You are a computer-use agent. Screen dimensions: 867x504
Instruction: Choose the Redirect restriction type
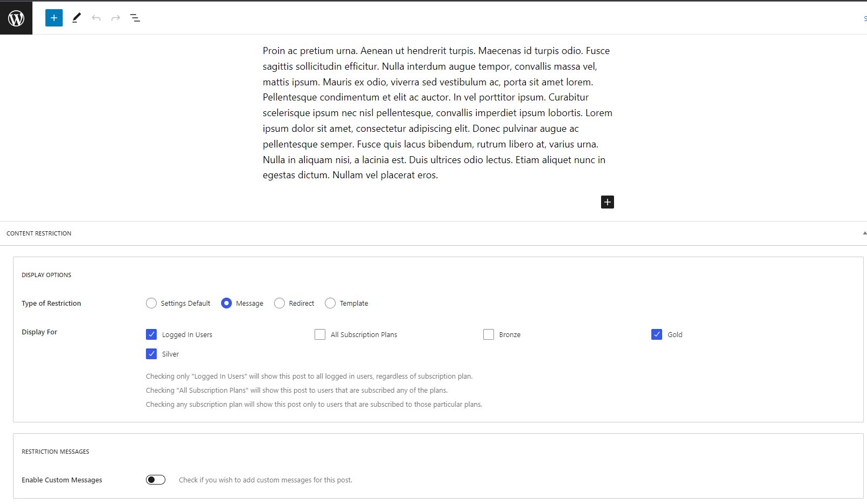tap(279, 303)
